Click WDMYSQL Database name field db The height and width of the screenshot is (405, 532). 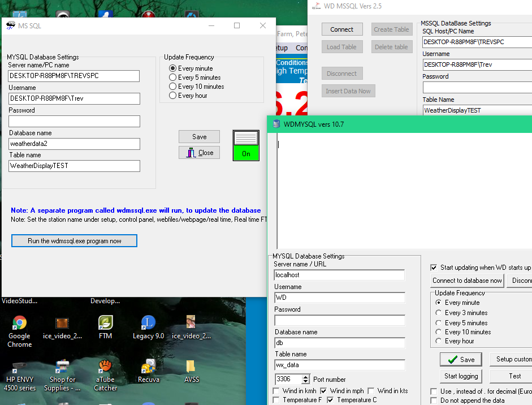click(339, 343)
